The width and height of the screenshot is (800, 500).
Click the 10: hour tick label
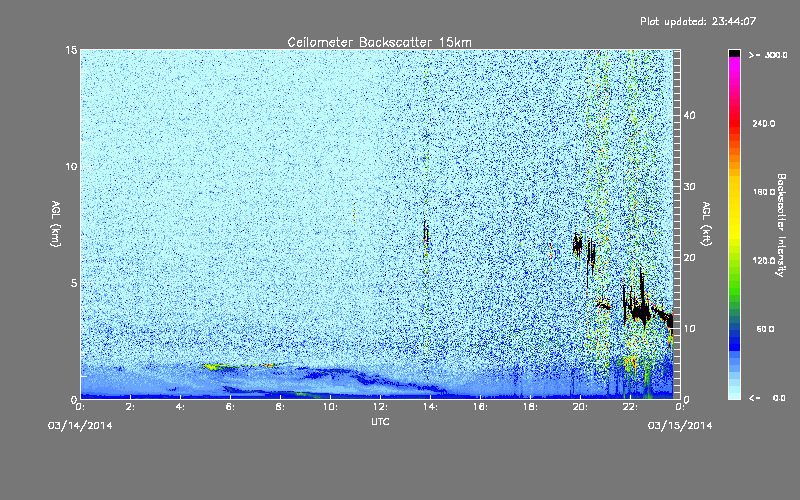[331, 407]
